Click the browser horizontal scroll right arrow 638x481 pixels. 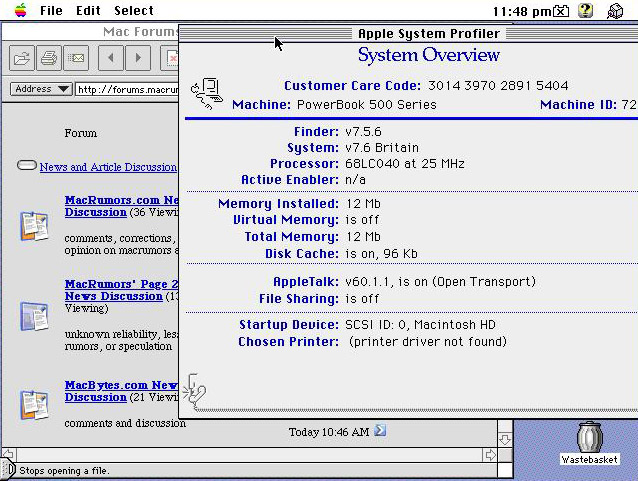490,455
